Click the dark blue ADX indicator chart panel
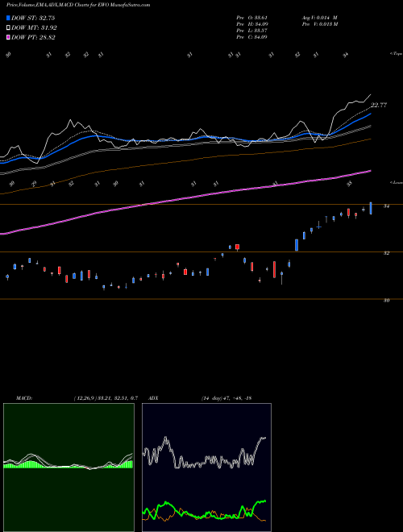The image size is (403, 532). click(x=206, y=468)
